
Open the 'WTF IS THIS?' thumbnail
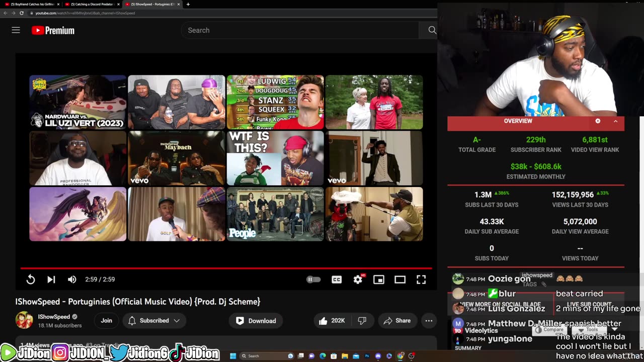(x=275, y=158)
